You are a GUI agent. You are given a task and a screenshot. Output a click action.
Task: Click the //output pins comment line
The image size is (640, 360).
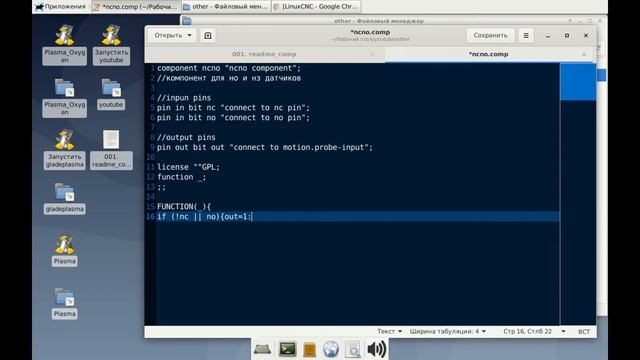(x=186, y=137)
